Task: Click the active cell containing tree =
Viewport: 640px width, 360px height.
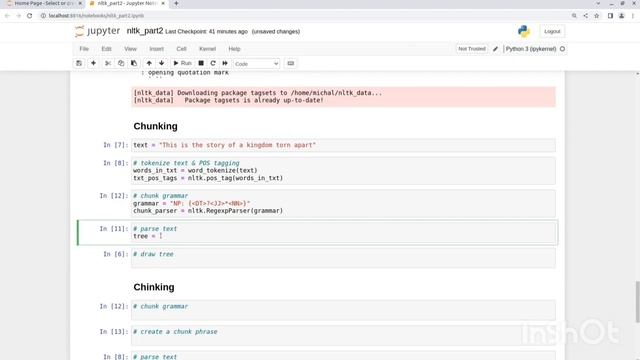Action: (343, 233)
